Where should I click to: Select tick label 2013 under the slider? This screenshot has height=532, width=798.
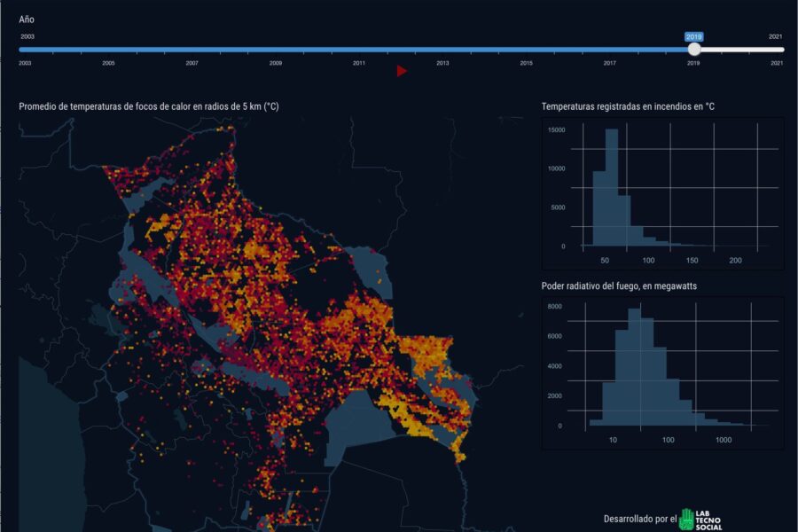click(442, 63)
